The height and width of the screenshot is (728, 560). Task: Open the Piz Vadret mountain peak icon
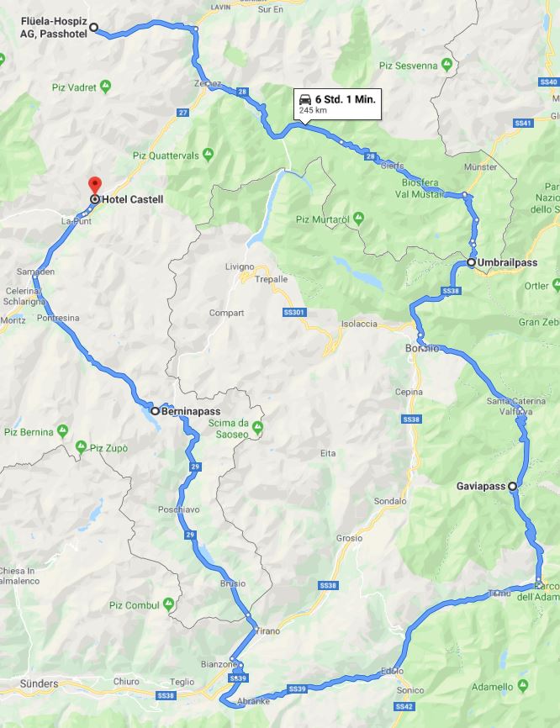click(x=106, y=87)
